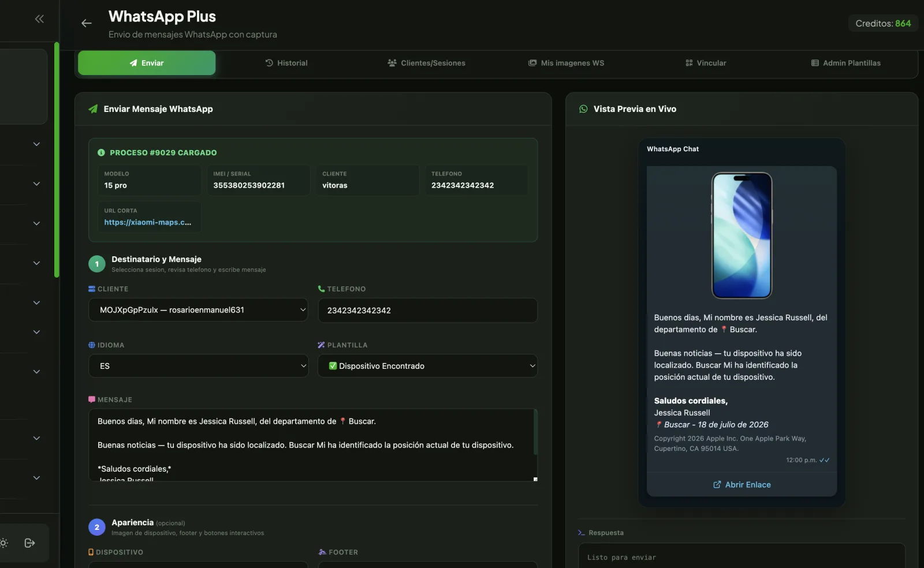Open the Clientes/Sesiones tab
The height and width of the screenshot is (568, 924).
coord(426,63)
